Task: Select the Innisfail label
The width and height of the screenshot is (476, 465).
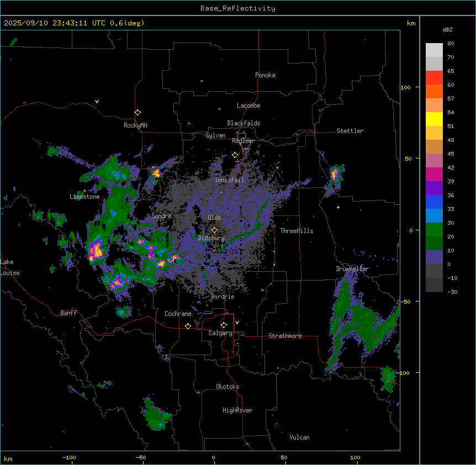Action: pos(229,180)
